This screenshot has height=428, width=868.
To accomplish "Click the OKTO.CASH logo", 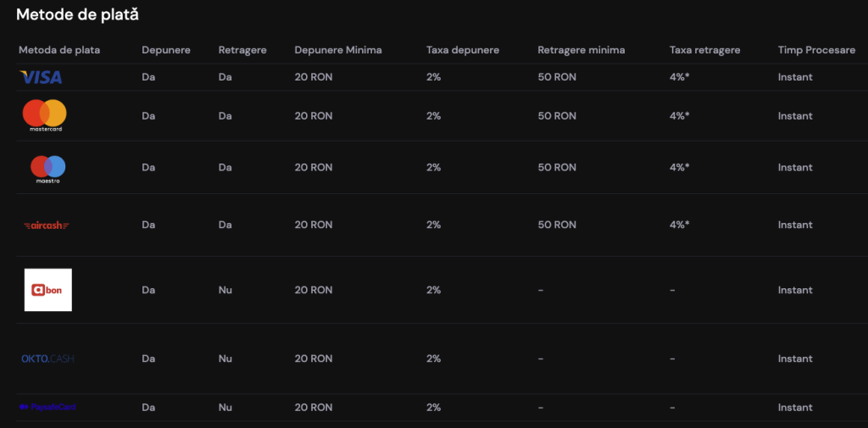I will coord(47,359).
